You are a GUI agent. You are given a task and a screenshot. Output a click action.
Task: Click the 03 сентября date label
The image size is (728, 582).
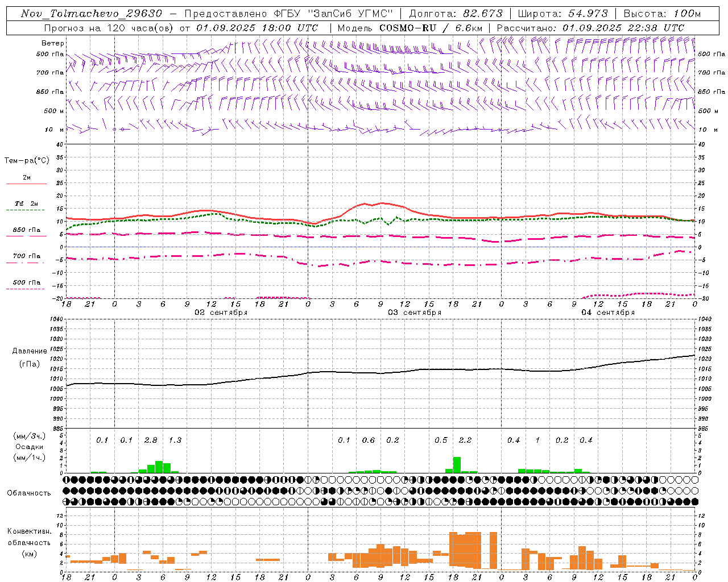(415, 313)
